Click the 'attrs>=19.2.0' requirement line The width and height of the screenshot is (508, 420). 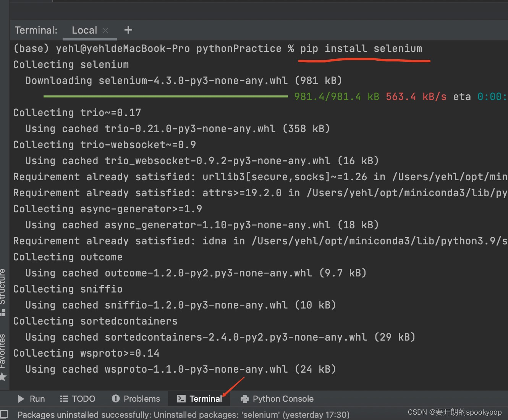(x=260, y=193)
